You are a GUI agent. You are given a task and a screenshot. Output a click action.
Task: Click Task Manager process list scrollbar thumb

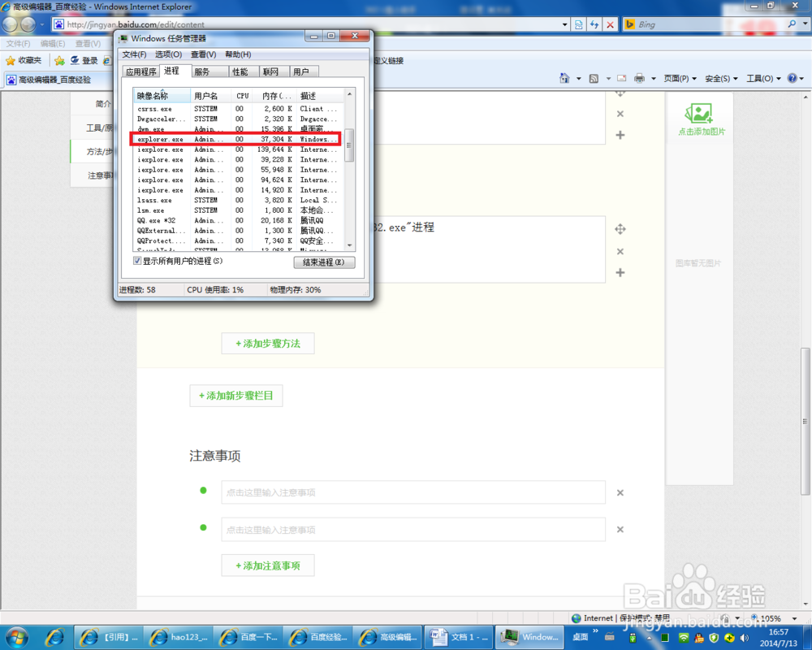coord(349,145)
